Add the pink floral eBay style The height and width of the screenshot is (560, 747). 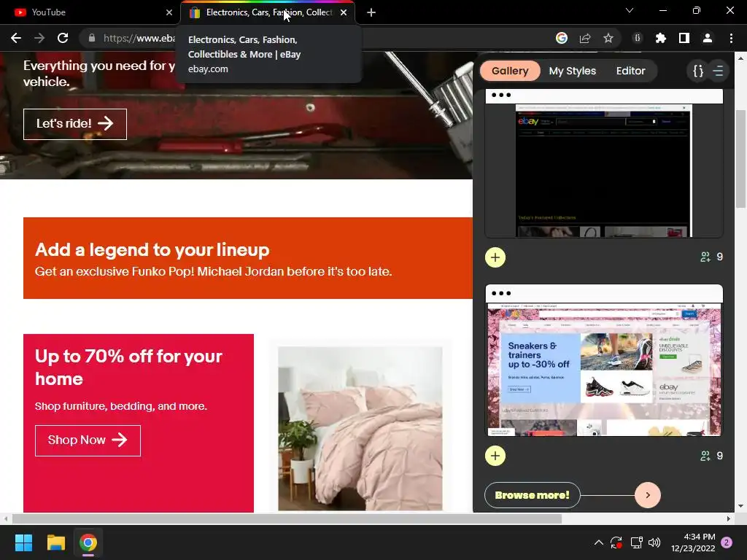pos(495,456)
